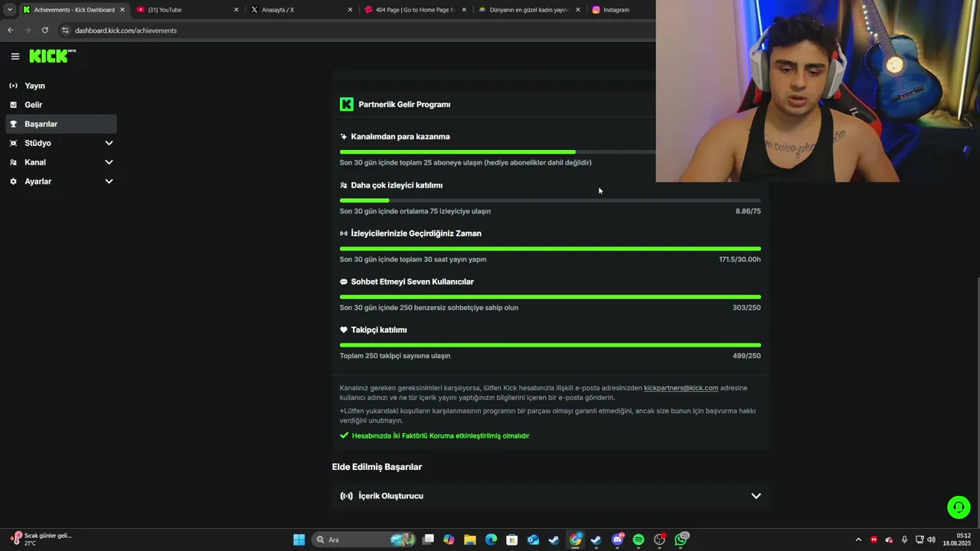Click the Yayın broadcast icon in sidebar
This screenshot has height=551, width=980.
13,86
